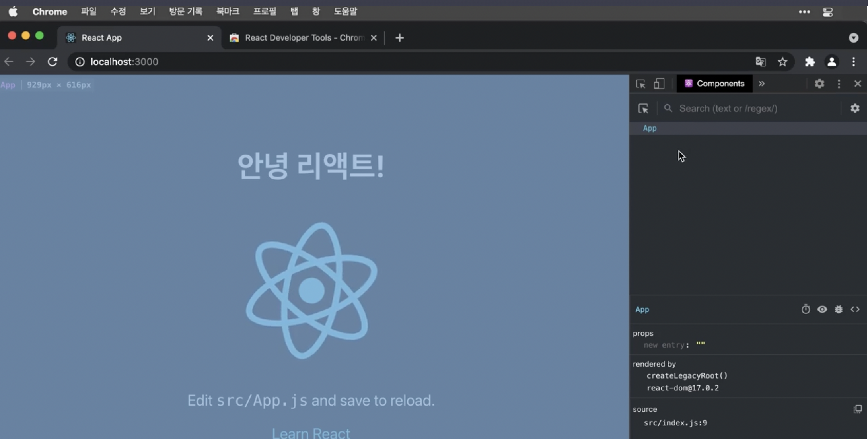Open React DevTools components settings gear
Screen dimensions: 868x439
pyautogui.click(x=855, y=108)
